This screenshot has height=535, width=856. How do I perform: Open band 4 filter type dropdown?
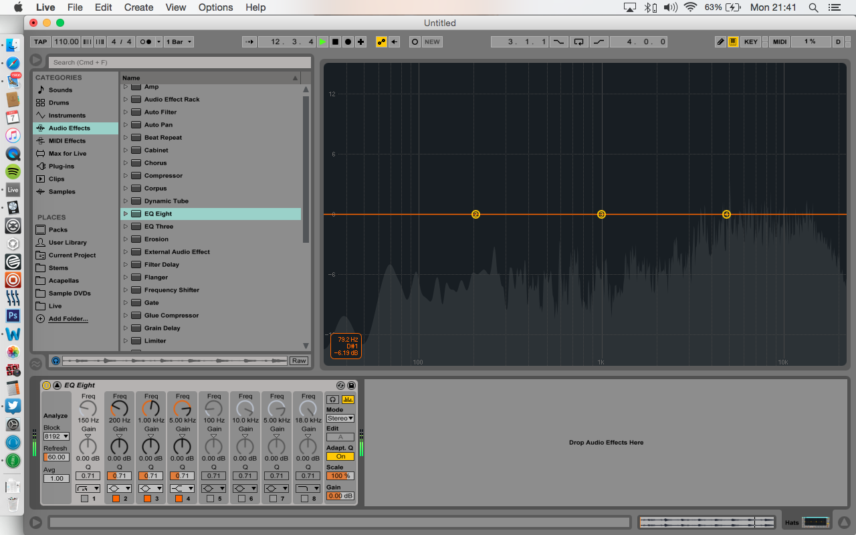point(182,488)
